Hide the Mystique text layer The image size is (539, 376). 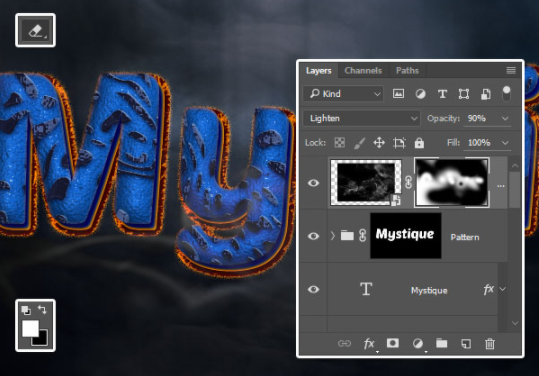313,289
